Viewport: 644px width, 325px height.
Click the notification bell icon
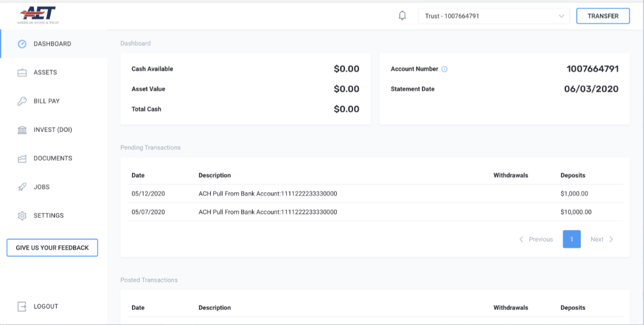point(402,16)
